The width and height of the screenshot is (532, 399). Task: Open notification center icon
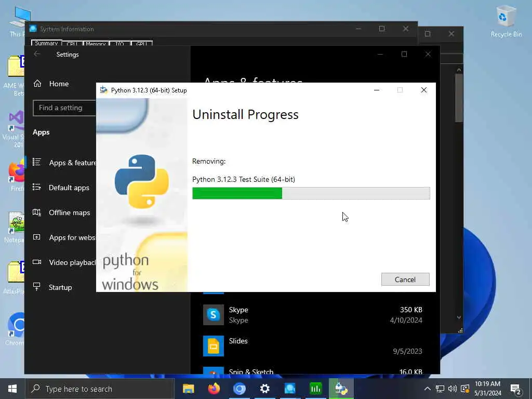[x=515, y=389]
